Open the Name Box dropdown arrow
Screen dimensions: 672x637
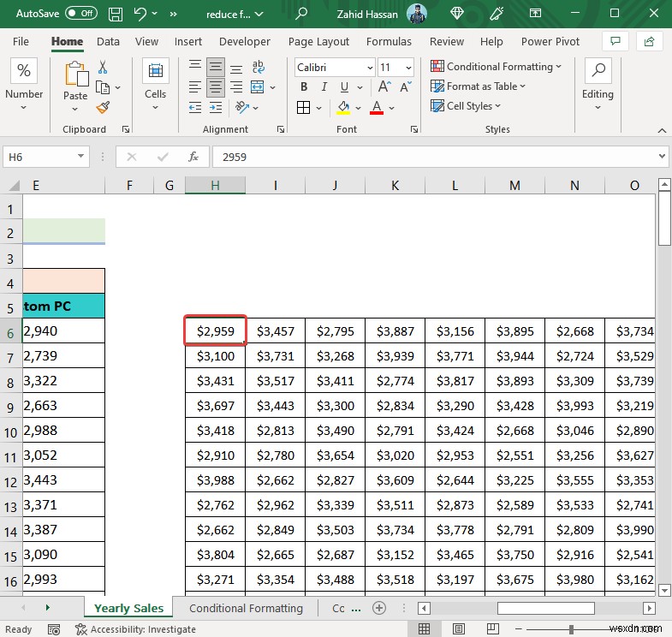(x=82, y=157)
